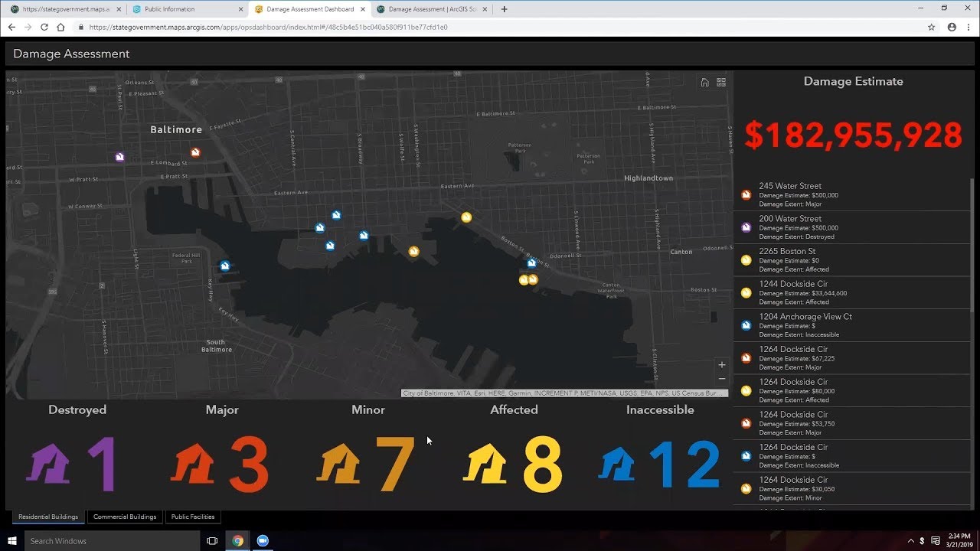This screenshot has height=551, width=980.
Task: Select the 1264 Dockside Cir $80,000 entry
Action: click(851, 390)
